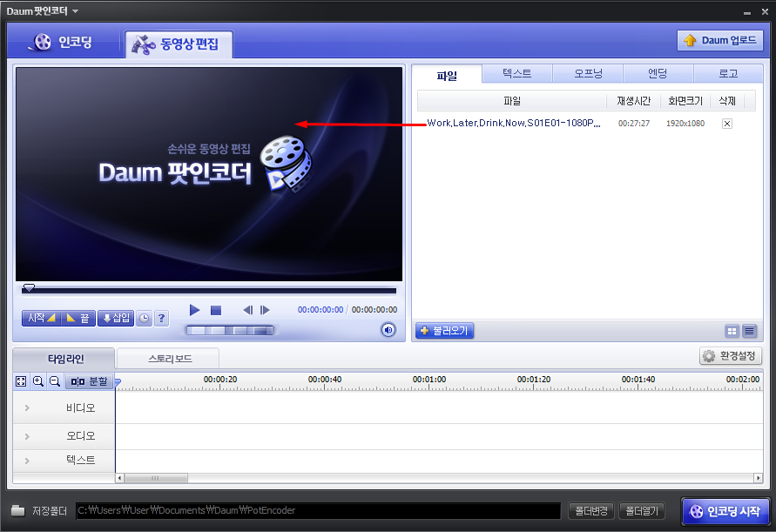Click the timeline playhead marker
Image resolution: width=776 pixels, height=532 pixels.
(118, 382)
